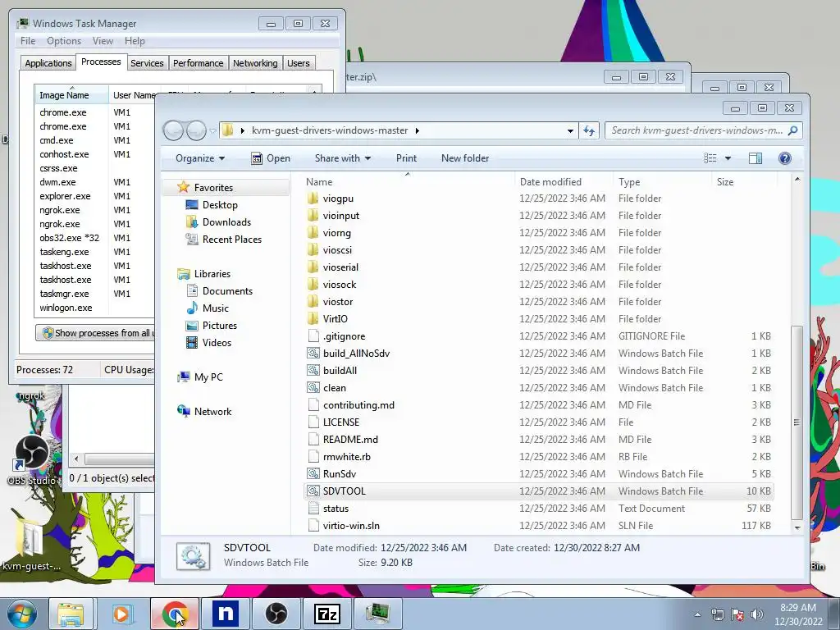Open the ngrok taskbar icon
Screen dimensions: 840x630
coord(226,614)
